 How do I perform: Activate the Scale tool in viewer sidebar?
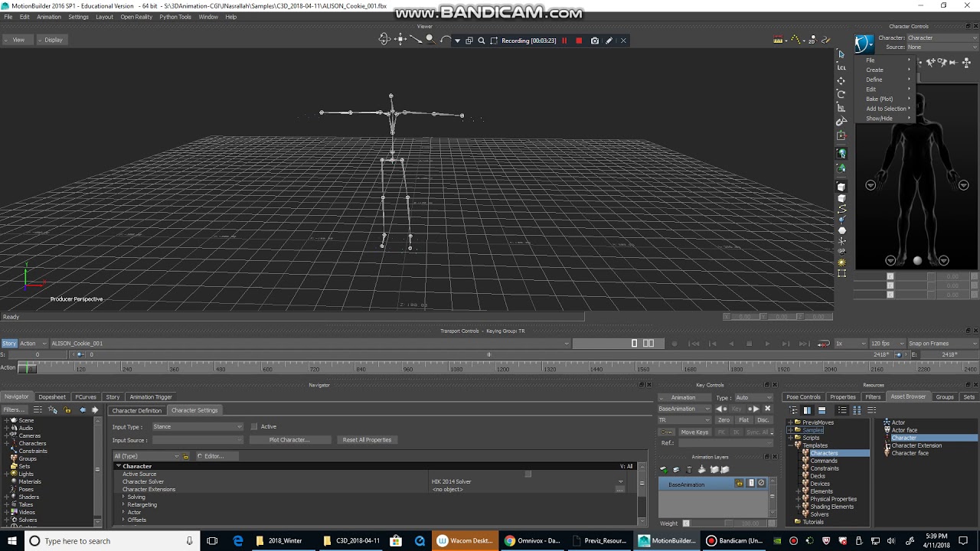(841, 108)
